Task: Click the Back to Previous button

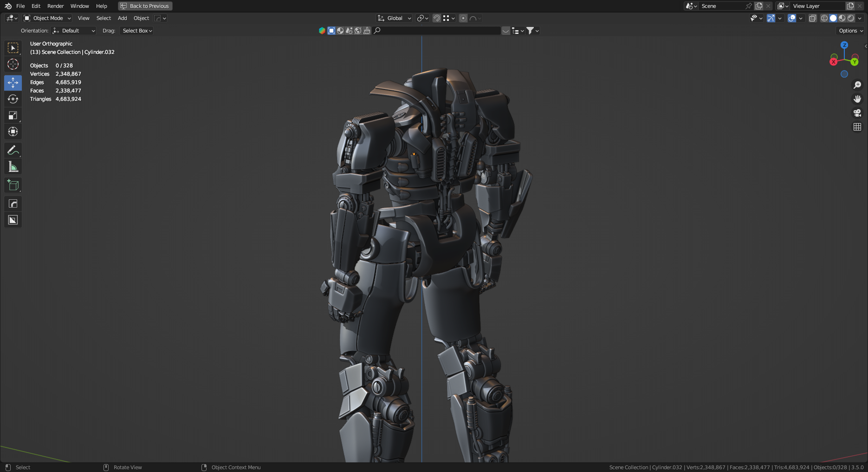Action: (145, 6)
